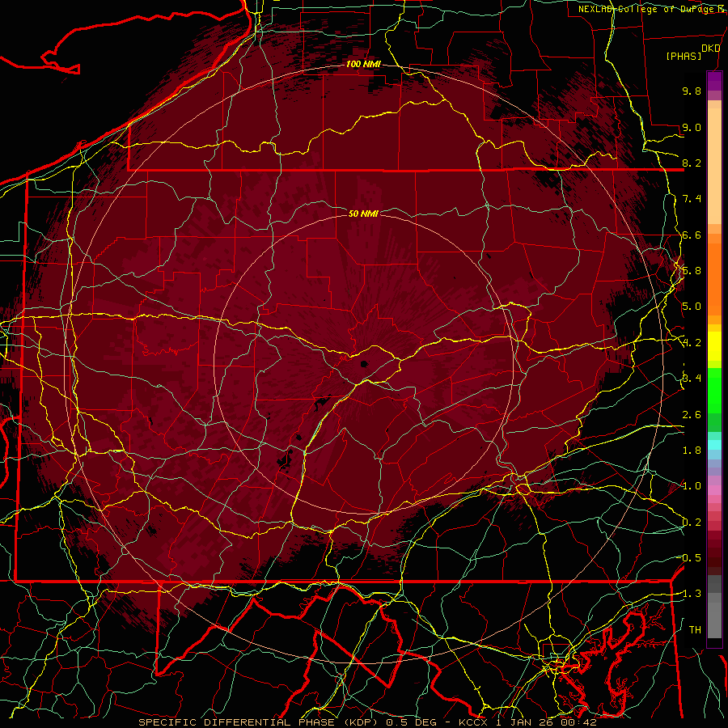The height and width of the screenshot is (728, 728).
Task: Click the black radar site dot at map center
Action: (x=364, y=364)
